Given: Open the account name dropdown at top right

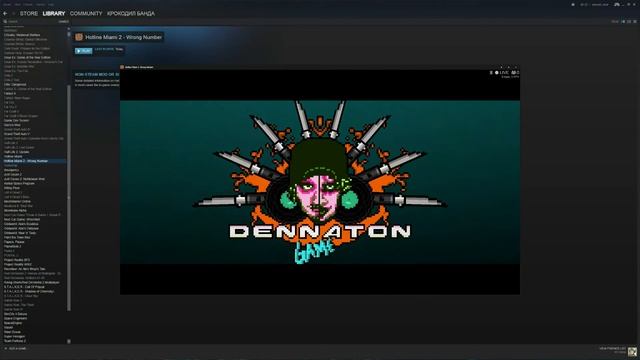Looking at the screenshot, I should point(600,4).
